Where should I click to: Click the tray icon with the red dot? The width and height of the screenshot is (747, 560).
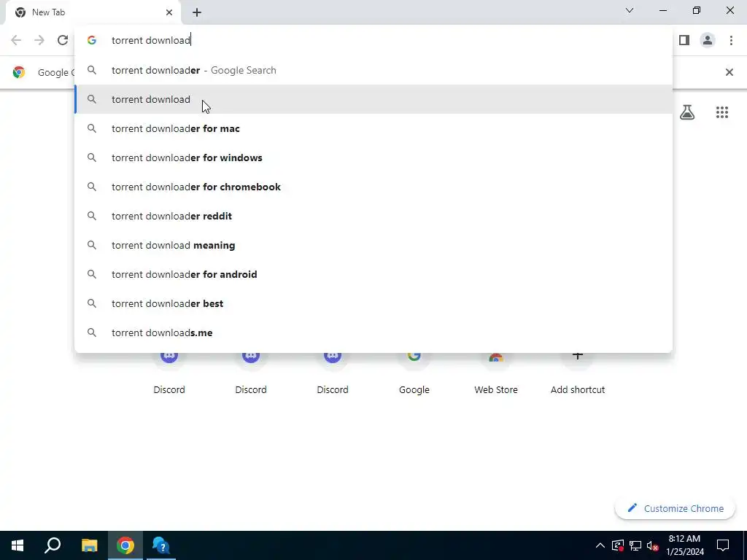click(x=617, y=545)
